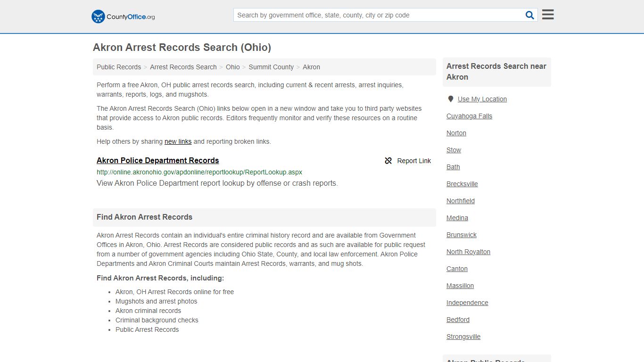This screenshot has width=644, height=362.
Task: Open North Royalton link
Action: click(x=469, y=252)
